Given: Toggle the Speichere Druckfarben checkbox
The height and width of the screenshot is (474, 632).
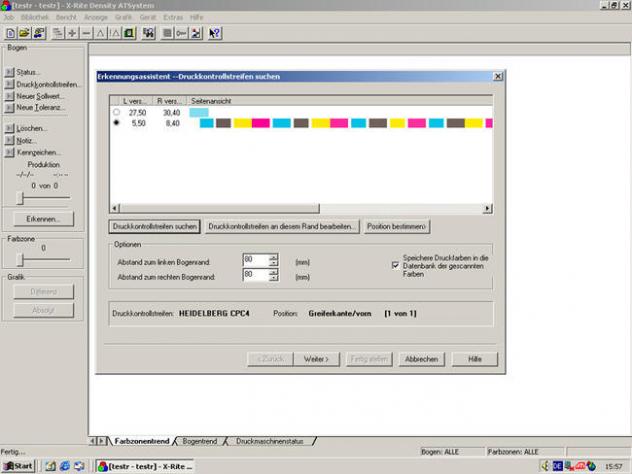Looking at the screenshot, I should 394,265.
